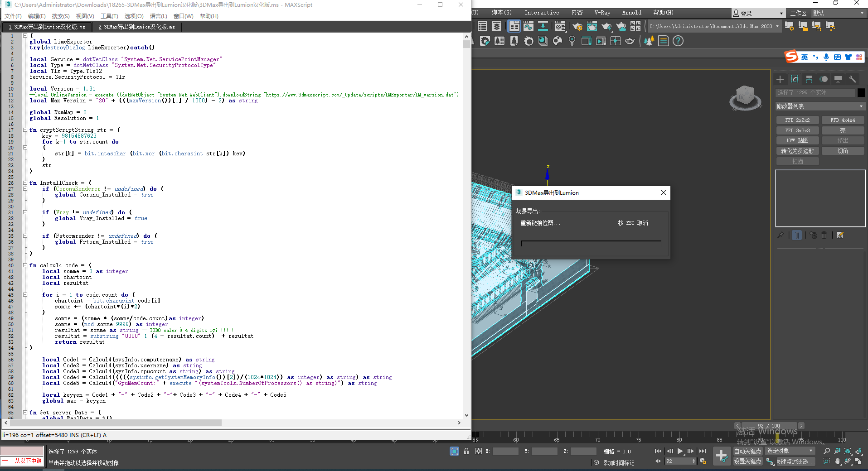Click the Sogou input method S icon
The width and height of the screenshot is (868, 471).
[791, 57]
